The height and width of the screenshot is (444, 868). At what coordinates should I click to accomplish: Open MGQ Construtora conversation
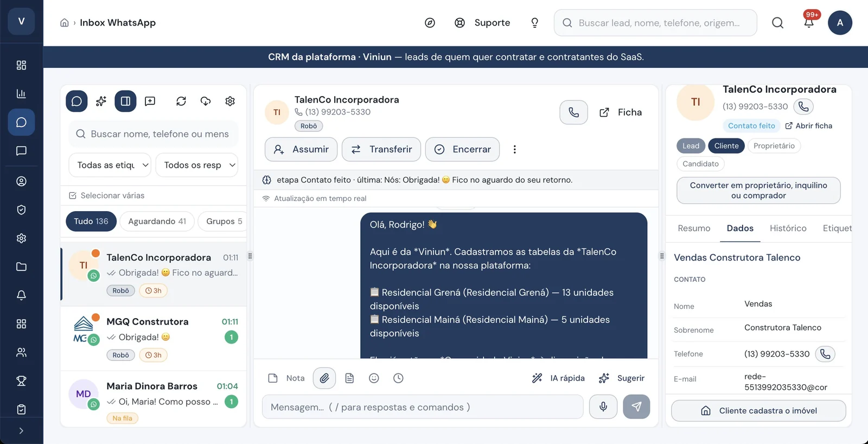pyautogui.click(x=154, y=338)
